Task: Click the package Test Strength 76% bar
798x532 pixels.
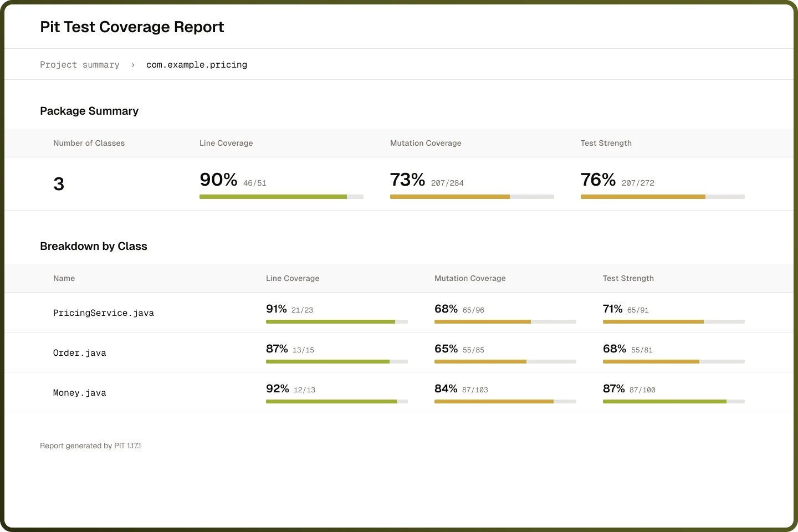Action: point(663,197)
